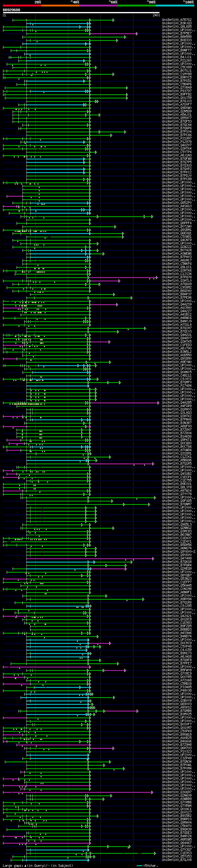Click the red 20% identity legend segment
This screenshot has height=868, width=197.
(22, 6)
